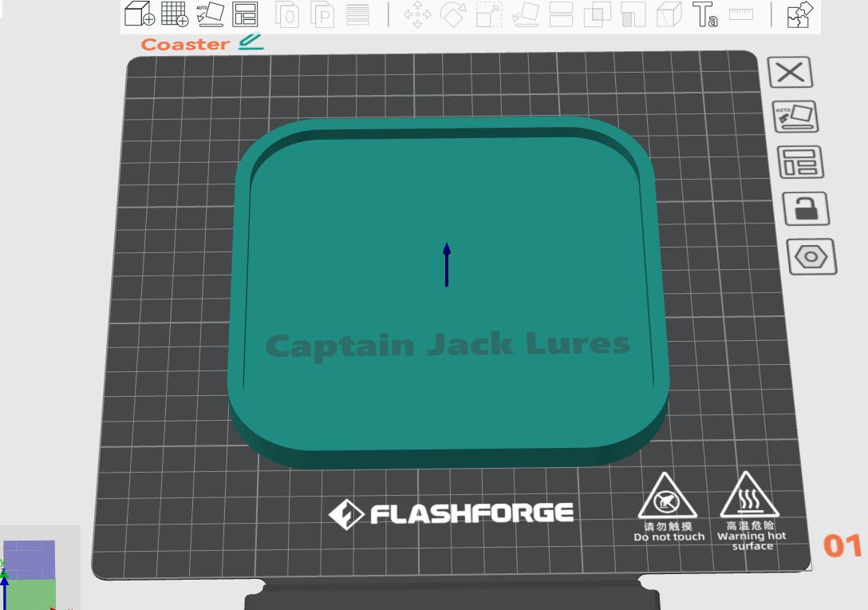
Task: Edit plate name with pencil icon
Action: point(251,42)
